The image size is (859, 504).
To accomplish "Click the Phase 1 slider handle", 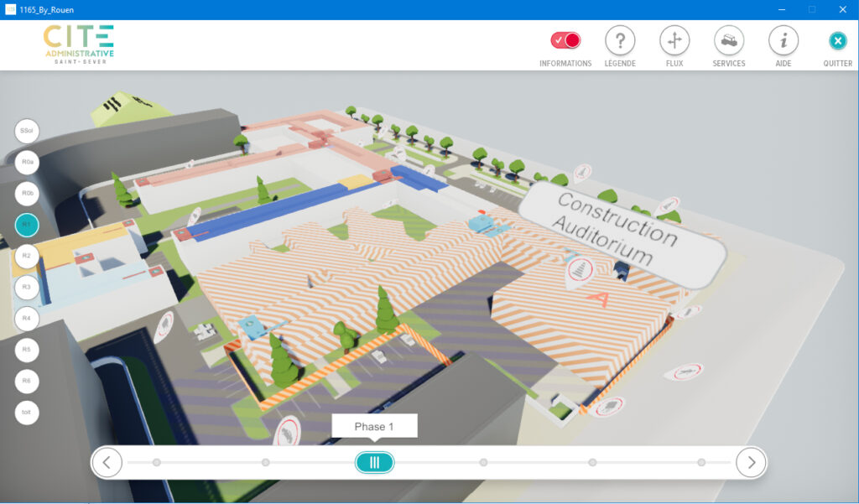I will pyautogui.click(x=374, y=462).
